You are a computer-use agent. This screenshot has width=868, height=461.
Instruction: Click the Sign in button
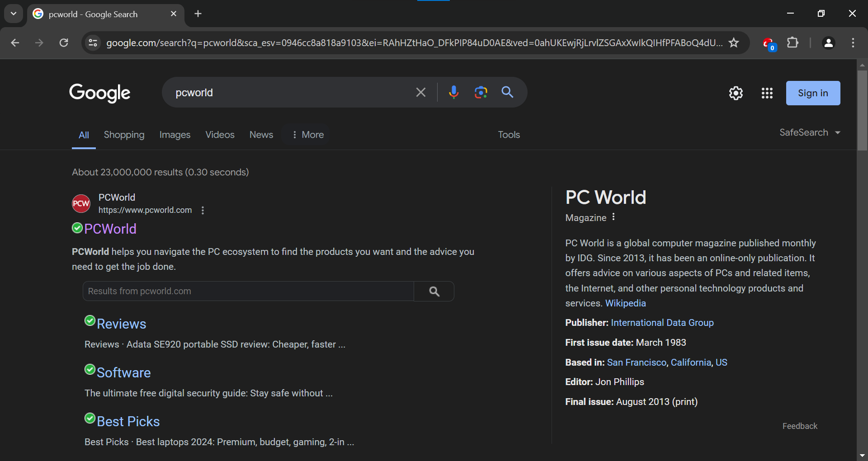tap(813, 93)
